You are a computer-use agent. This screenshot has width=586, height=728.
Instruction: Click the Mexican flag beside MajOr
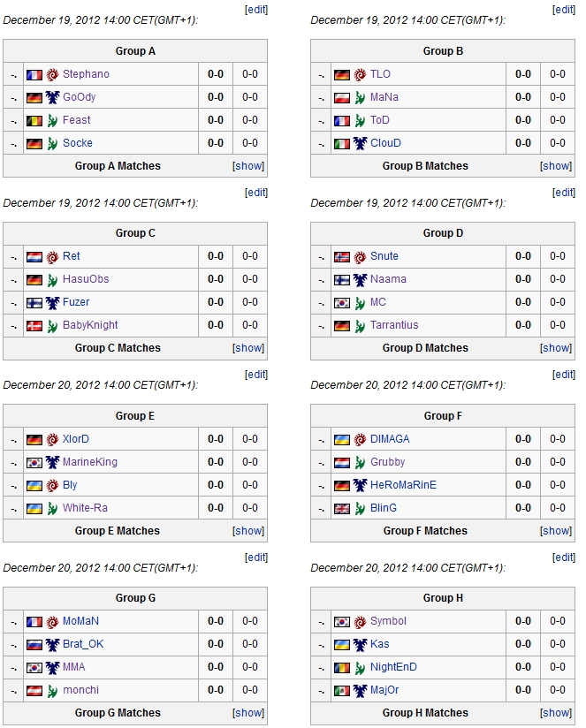(x=342, y=690)
